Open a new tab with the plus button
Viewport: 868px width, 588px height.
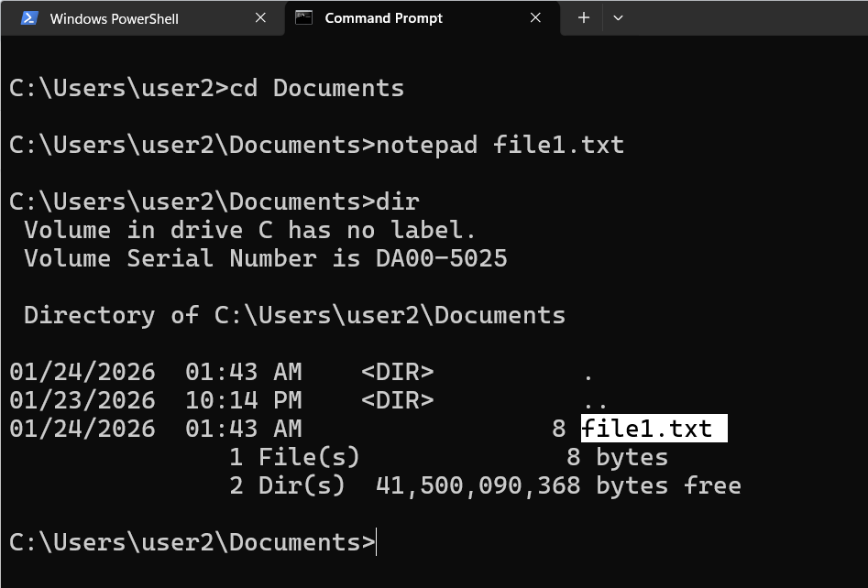[583, 17]
